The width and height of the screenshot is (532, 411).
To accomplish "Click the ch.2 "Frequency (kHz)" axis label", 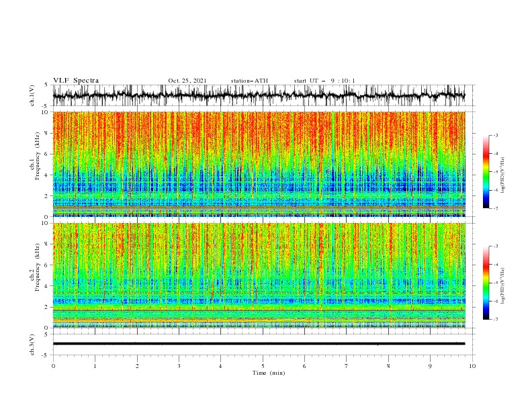I will pyautogui.click(x=37, y=267).
